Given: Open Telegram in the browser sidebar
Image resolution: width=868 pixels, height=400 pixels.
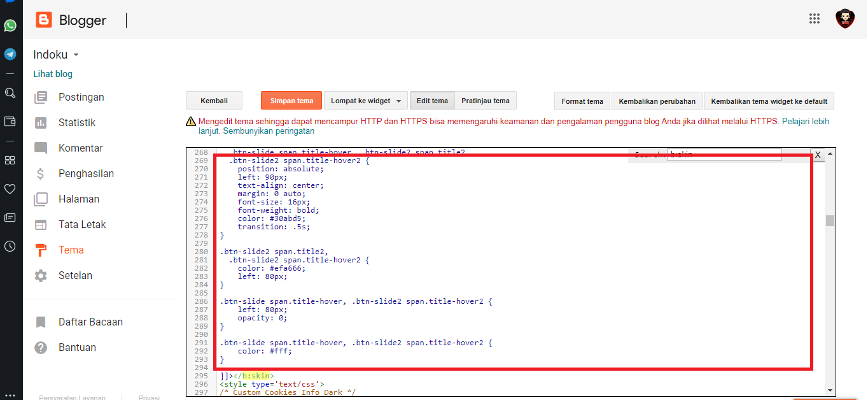Looking at the screenshot, I should click(10, 54).
